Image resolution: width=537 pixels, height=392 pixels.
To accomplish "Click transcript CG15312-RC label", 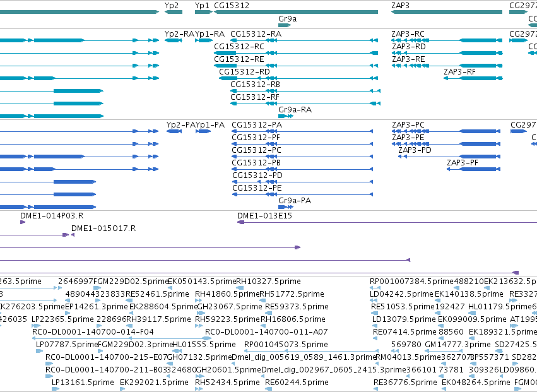I will (x=239, y=47).
